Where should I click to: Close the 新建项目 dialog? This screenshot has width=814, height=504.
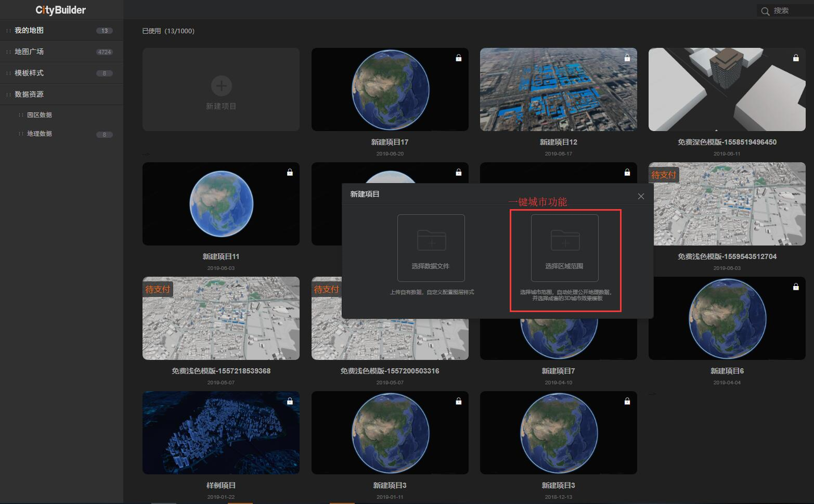[641, 196]
